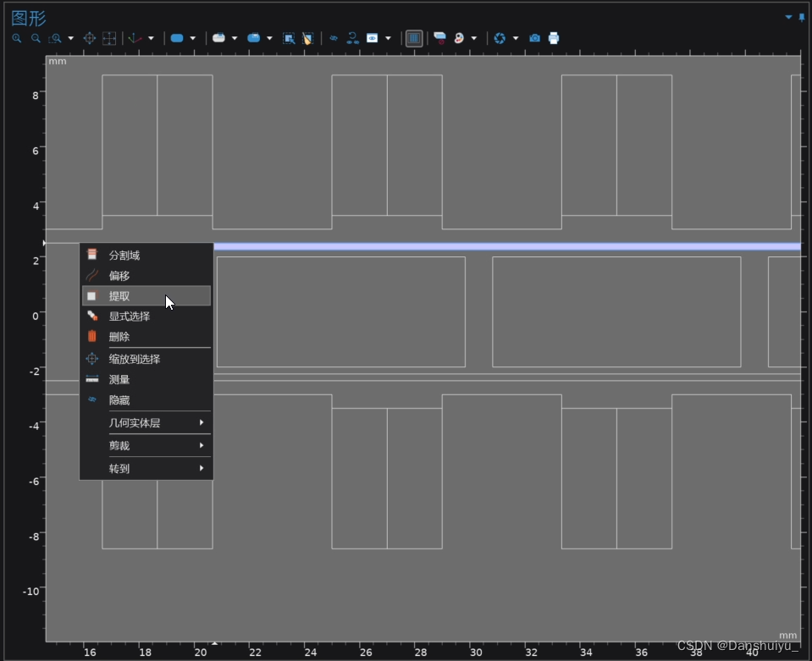Choose 隐藏 from context menu
Viewport: 812px width, 661px height.
(146, 400)
